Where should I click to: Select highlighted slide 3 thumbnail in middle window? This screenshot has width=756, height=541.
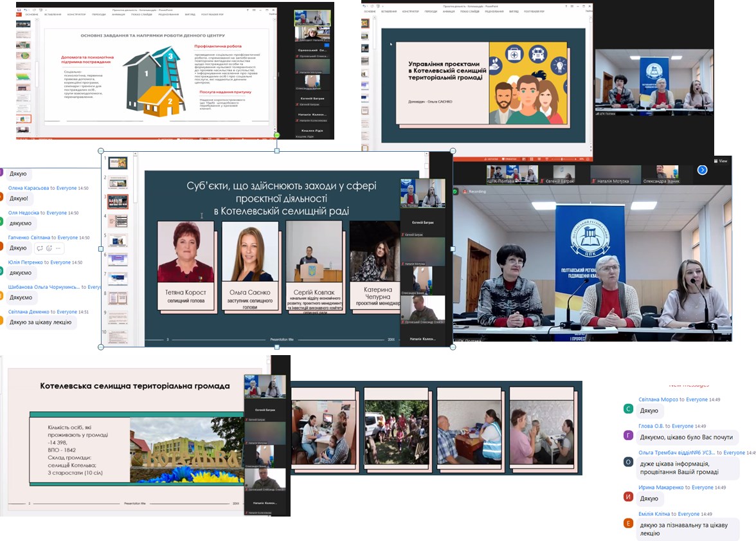pos(118,201)
